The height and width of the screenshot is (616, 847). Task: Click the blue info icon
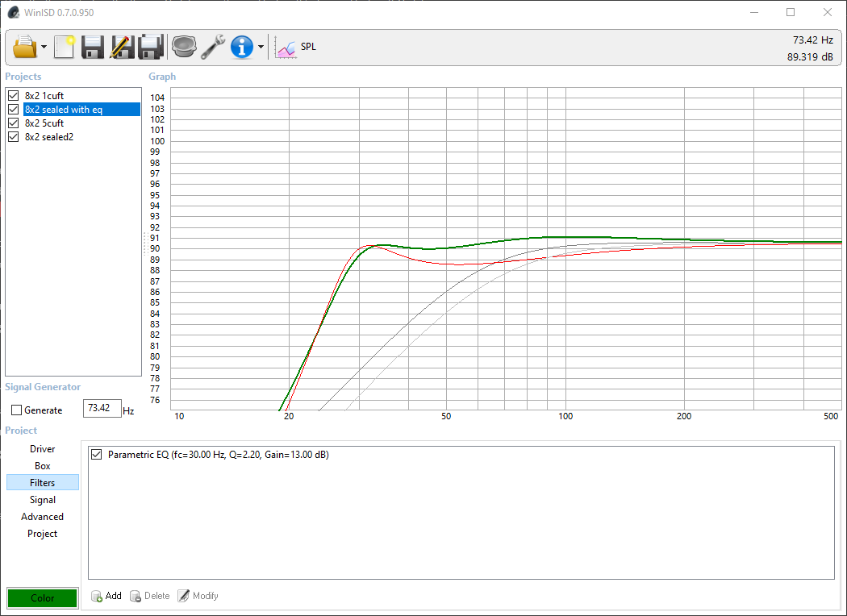pyautogui.click(x=241, y=47)
